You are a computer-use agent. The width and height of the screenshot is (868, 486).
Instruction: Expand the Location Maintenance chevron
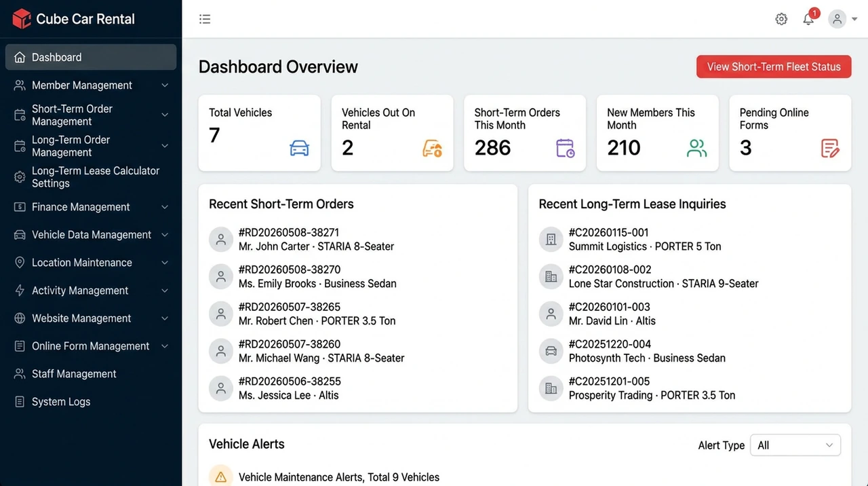click(x=165, y=263)
